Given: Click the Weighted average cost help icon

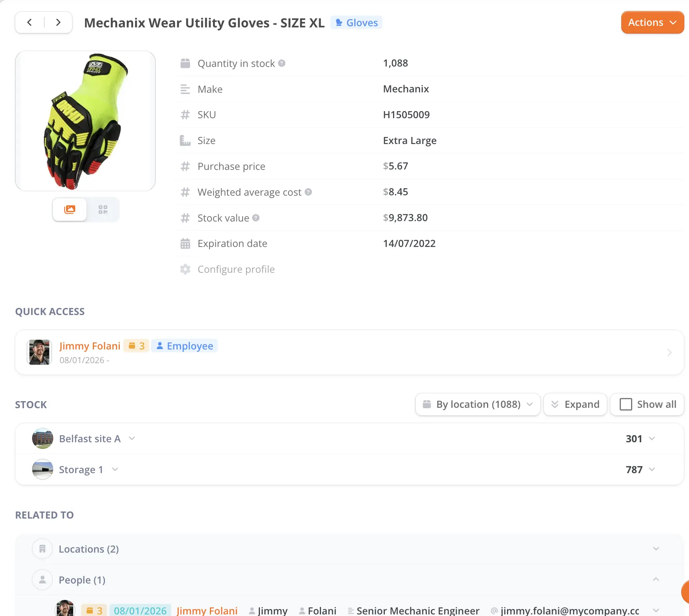Looking at the screenshot, I should (x=308, y=192).
